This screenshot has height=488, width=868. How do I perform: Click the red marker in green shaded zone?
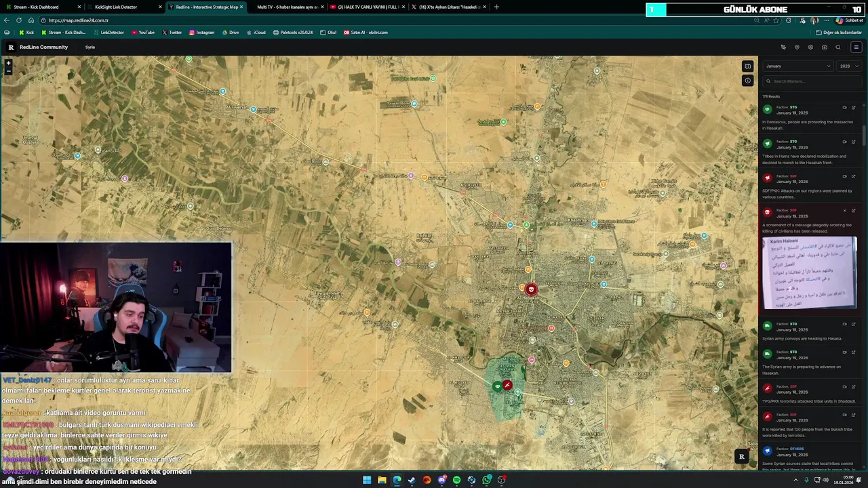point(507,385)
